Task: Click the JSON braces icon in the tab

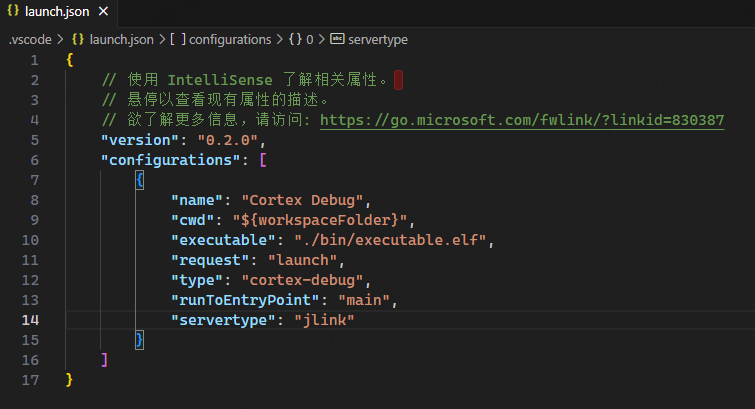Action: 13,11
